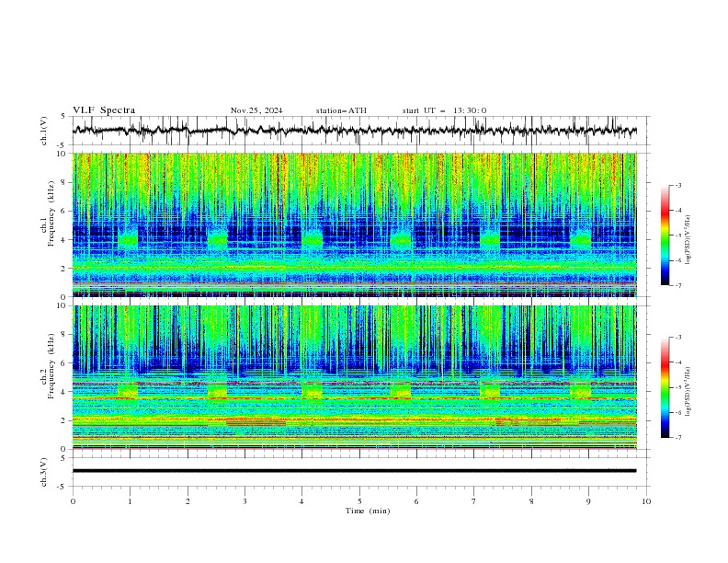Click the ch.1 spectrogram panel

(354, 224)
